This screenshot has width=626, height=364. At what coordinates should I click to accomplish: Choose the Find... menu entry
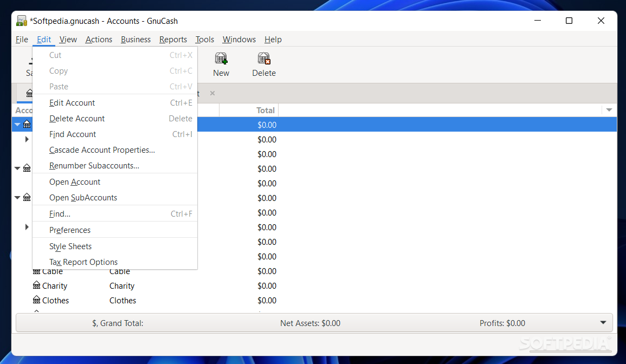click(x=115, y=214)
